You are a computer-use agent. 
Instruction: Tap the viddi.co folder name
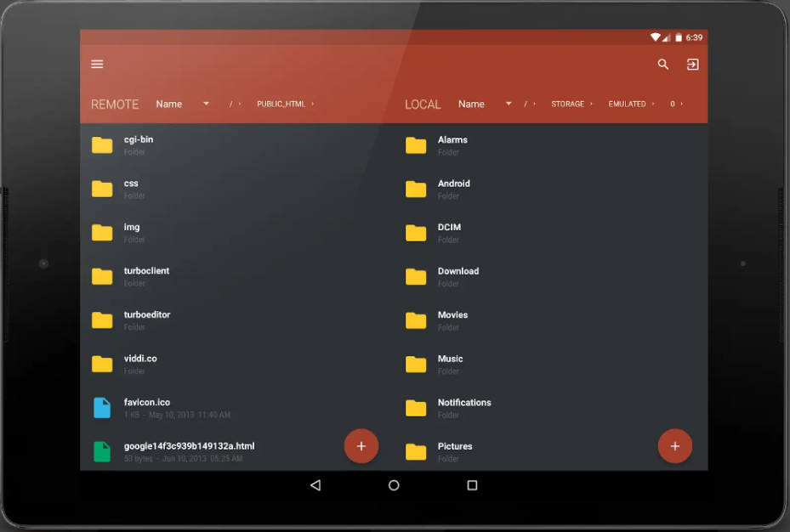(140, 359)
